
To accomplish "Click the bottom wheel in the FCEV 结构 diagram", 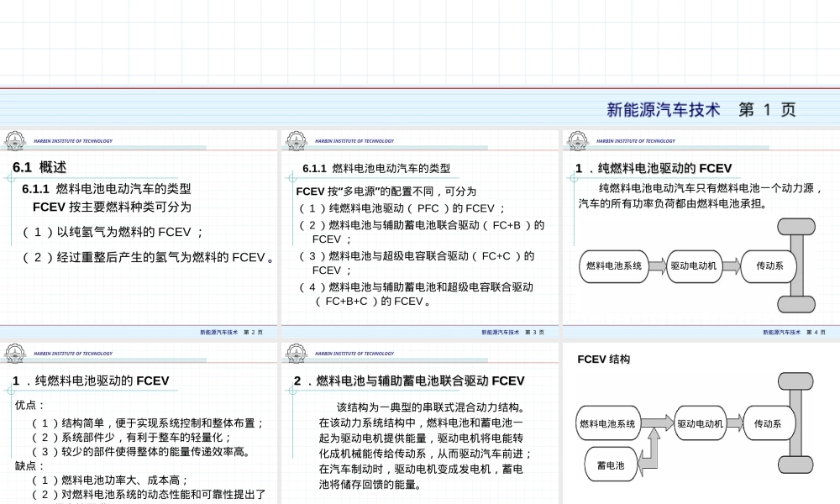I will point(795,465).
